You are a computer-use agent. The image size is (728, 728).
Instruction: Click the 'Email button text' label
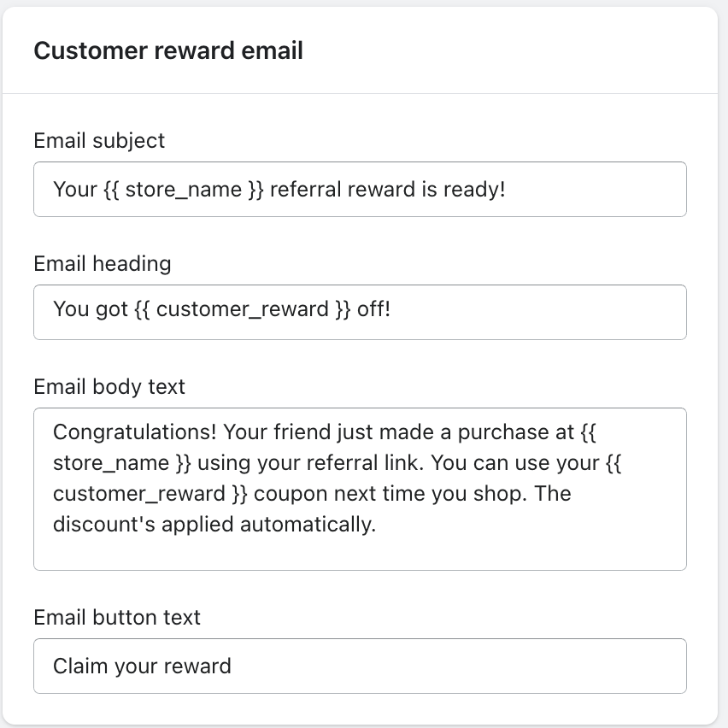[x=117, y=617]
